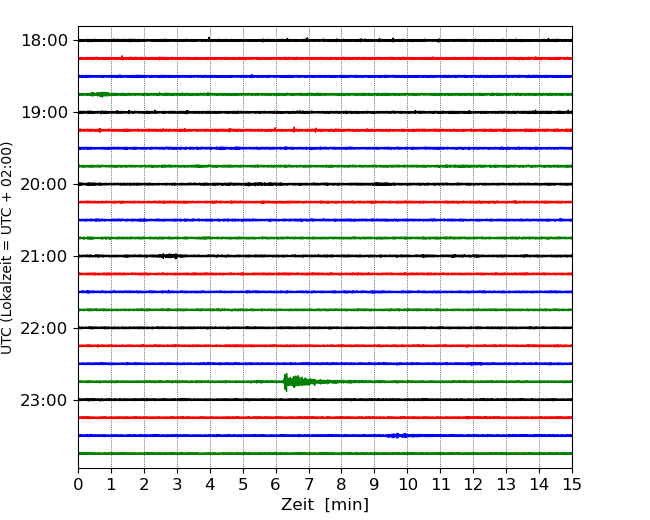
Task: Click the 'Zeit [min]' x-axis title
Action: pyautogui.click(x=325, y=505)
